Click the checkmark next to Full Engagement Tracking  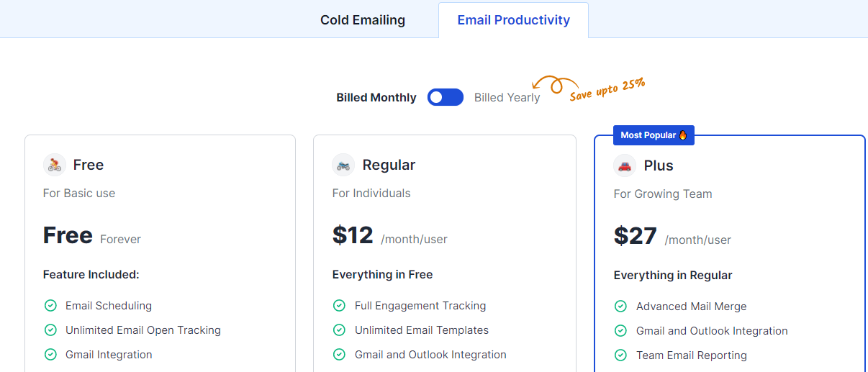339,306
